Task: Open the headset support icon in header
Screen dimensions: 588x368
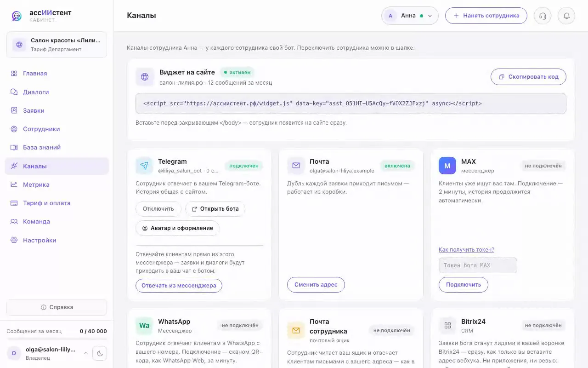Action: pyautogui.click(x=543, y=16)
